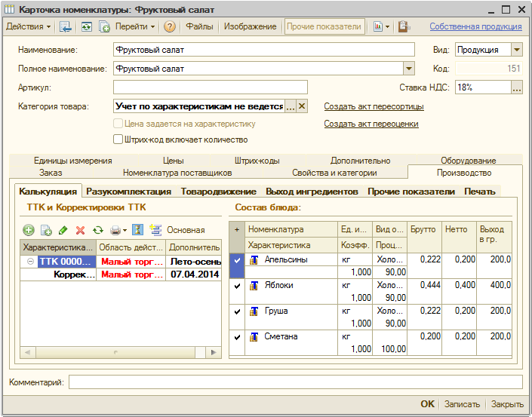This screenshot has height=417, width=532.
Task: Clear Категория товара with the X button
Action: [302, 106]
